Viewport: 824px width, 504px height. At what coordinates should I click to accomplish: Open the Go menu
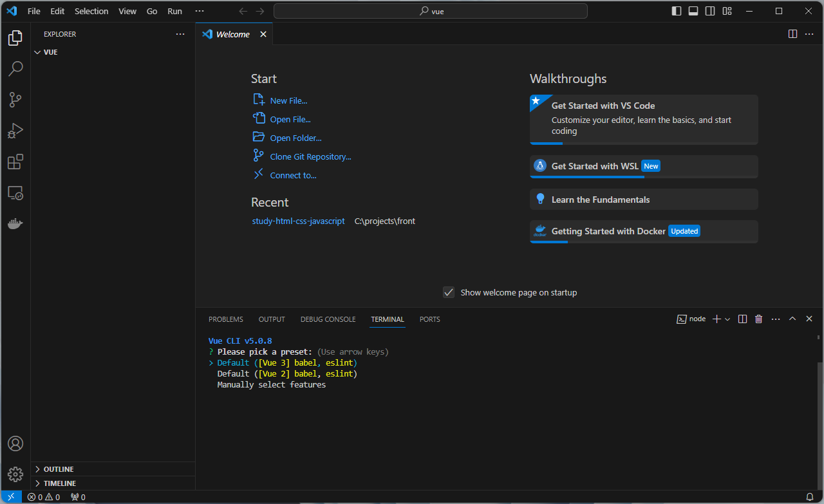tap(152, 11)
